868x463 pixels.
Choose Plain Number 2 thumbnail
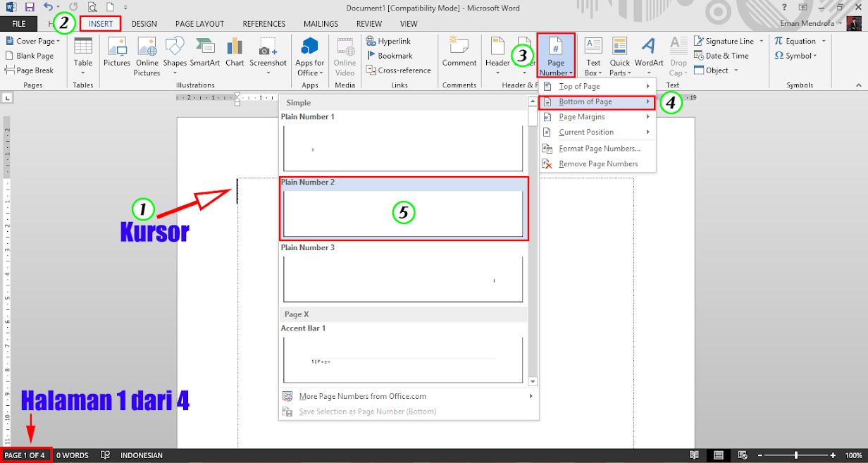click(x=403, y=214)
